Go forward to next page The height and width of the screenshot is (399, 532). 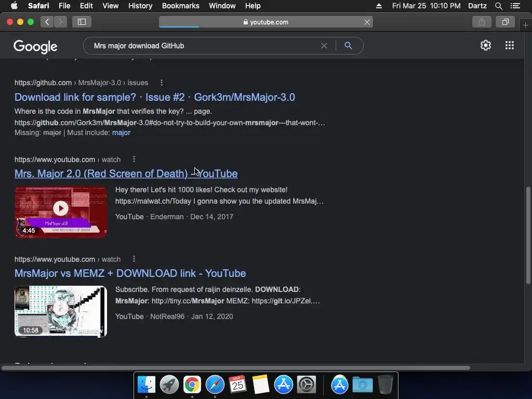(x=60, y=22)
